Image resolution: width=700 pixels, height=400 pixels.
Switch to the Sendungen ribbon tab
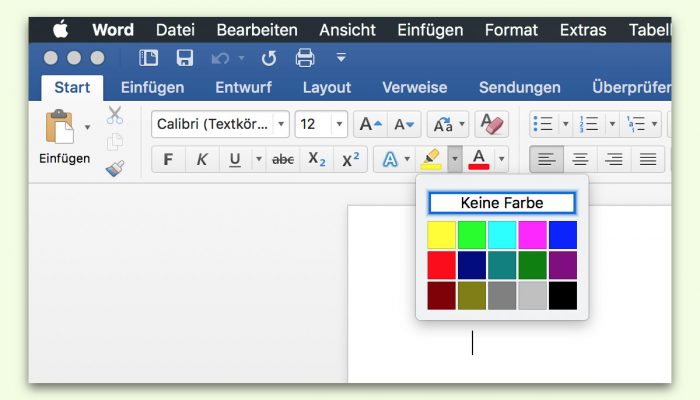point(520,88)
